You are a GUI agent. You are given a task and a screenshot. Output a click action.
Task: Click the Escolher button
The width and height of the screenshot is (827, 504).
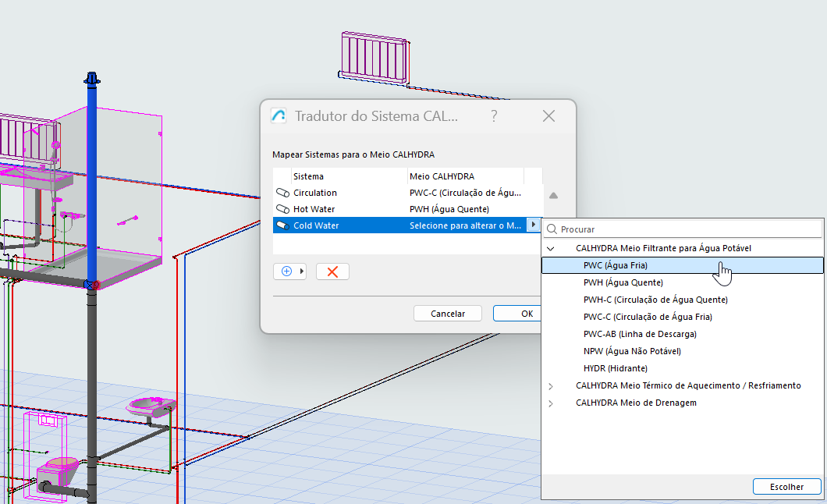786,487
